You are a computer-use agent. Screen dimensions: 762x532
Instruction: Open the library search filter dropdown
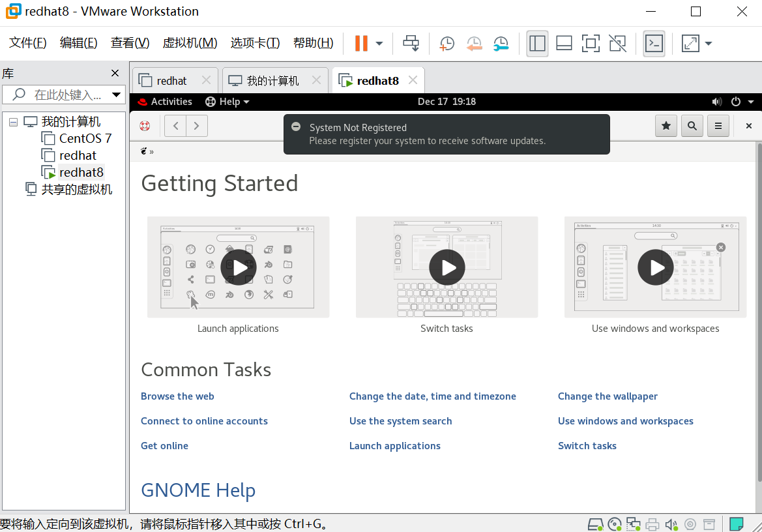[x=116, y=95]
